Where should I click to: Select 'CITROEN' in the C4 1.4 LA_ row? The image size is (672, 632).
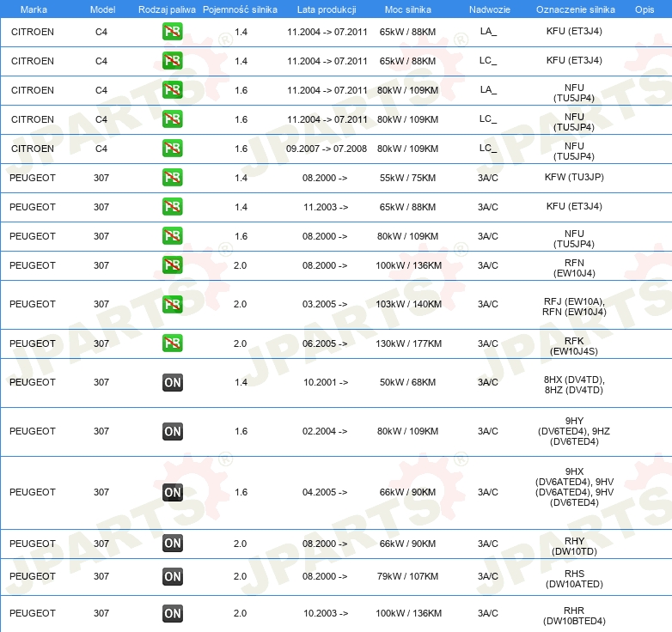coord(33,32)
